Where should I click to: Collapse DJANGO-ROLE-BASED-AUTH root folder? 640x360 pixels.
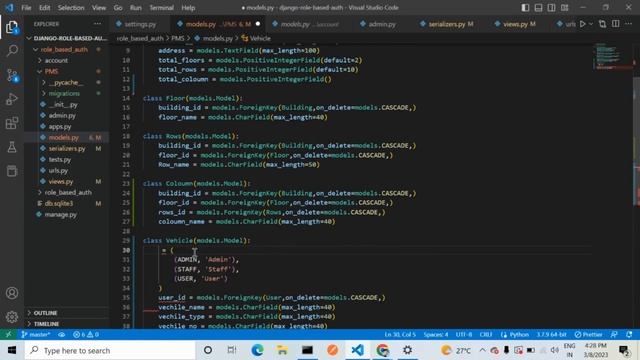[68, 38]
